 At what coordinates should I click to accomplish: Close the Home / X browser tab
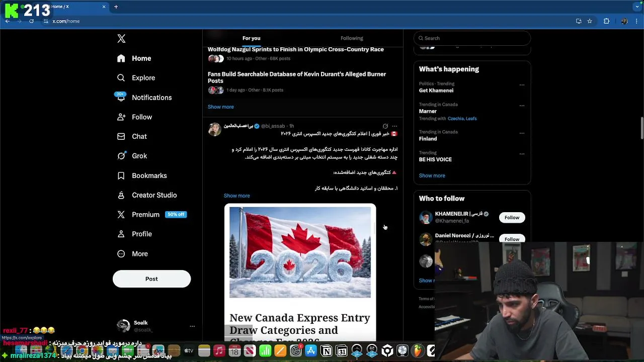[104, 7]
